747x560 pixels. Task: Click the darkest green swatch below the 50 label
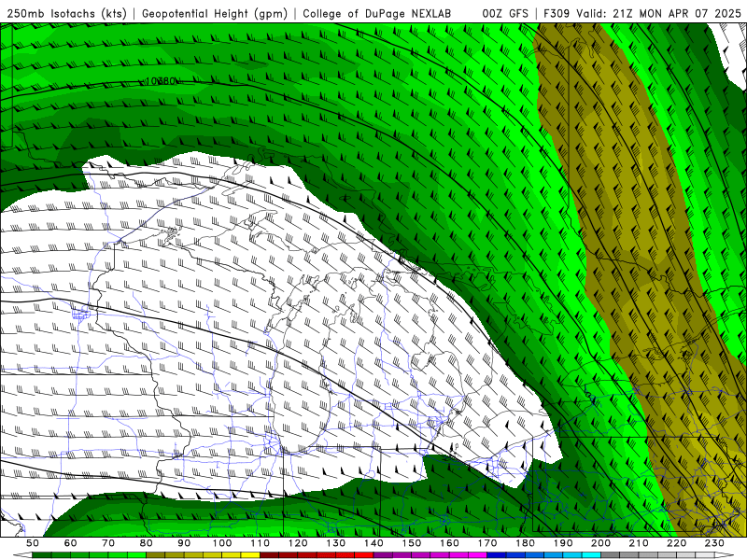42,554
